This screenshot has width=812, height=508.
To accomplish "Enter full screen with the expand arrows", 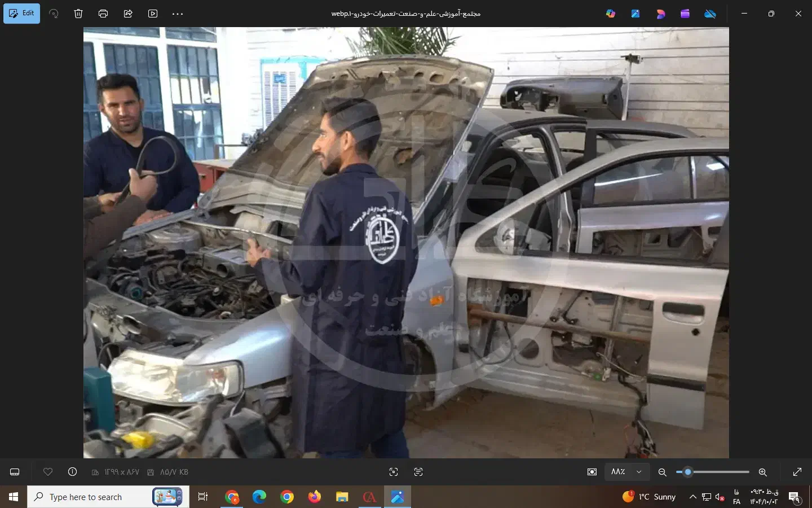I will pyautogui.click(x=797, y=472).
